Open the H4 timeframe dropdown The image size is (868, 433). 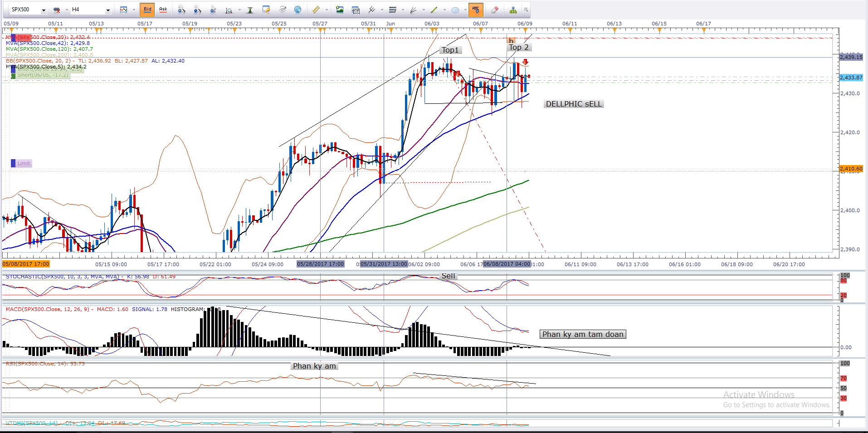(x=108, y=10)
